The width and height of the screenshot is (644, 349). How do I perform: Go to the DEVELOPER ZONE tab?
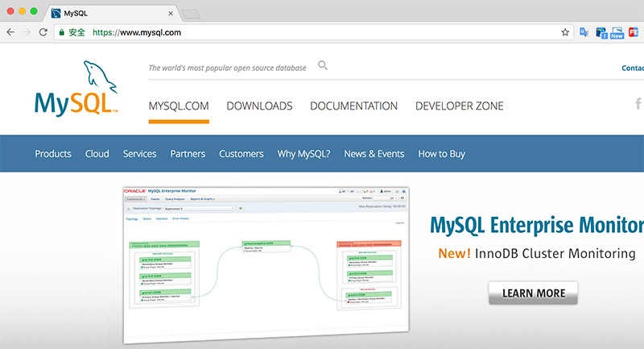coord(459,106)
